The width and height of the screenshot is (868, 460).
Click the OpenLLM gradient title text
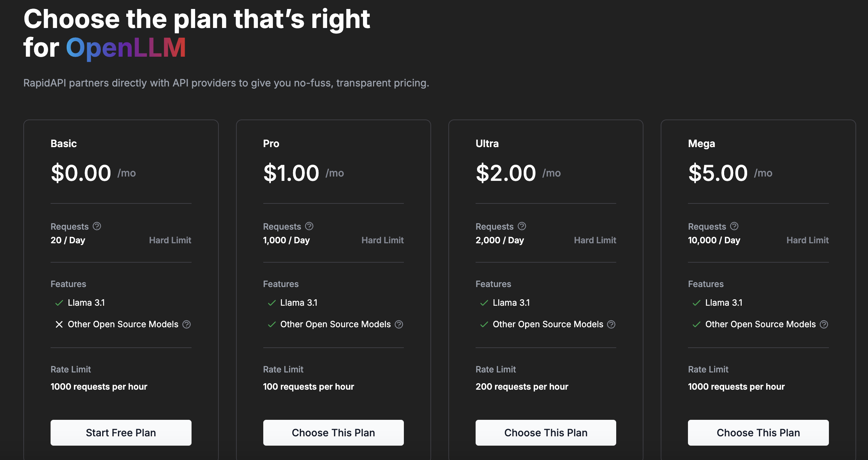point(126,48)
